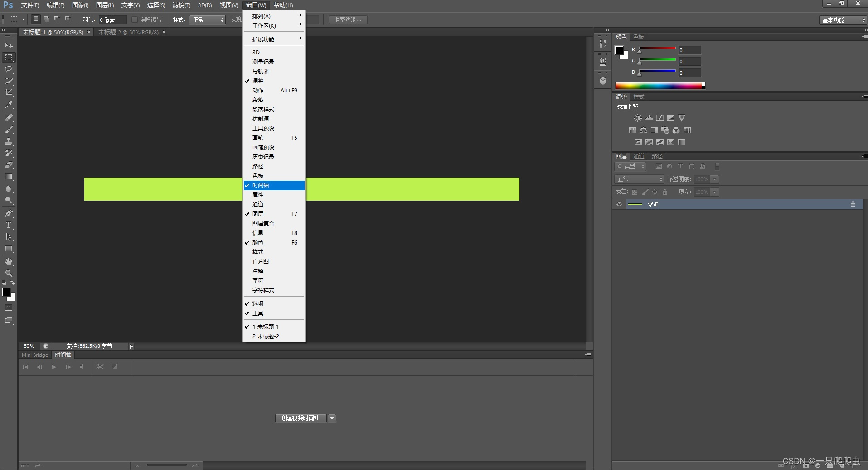Toggle 工具 panel in window menu

274,313
